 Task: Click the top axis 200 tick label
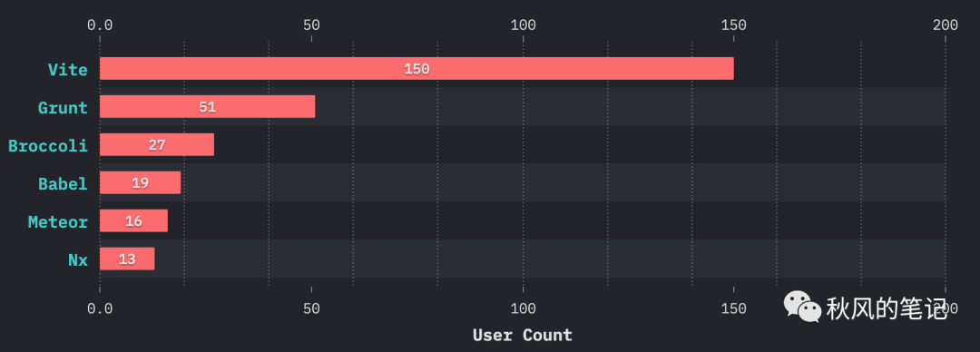pos(945,25)
